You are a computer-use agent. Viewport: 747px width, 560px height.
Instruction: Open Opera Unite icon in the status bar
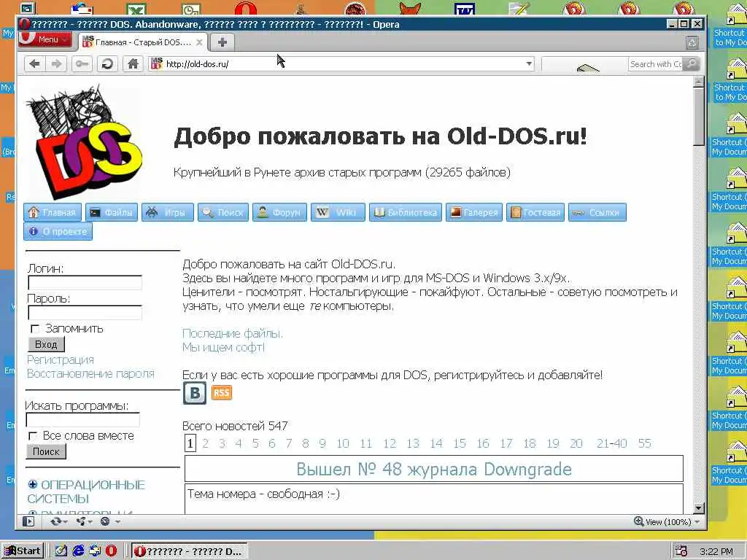(x=81, y=521)
